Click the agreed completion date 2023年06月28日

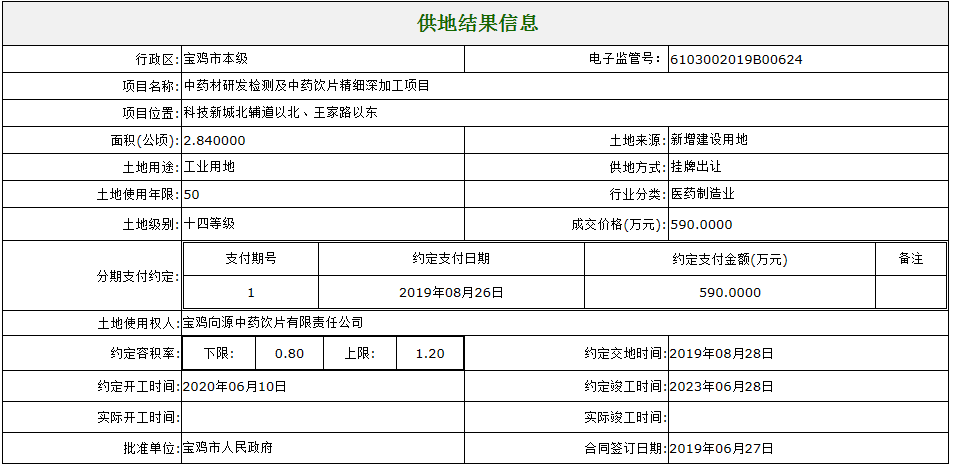point(720,385)
